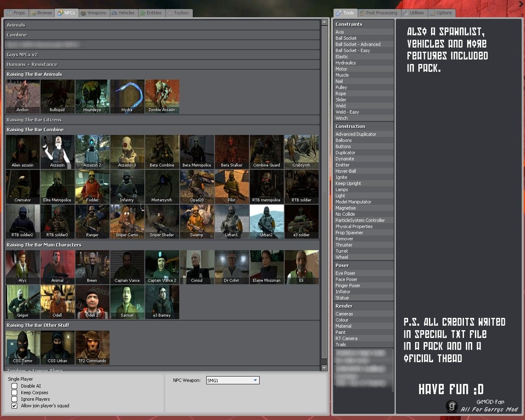The image size is (525, 420).
Task: Select the Assassin 2 NPC icon
Action: point(92,152)
